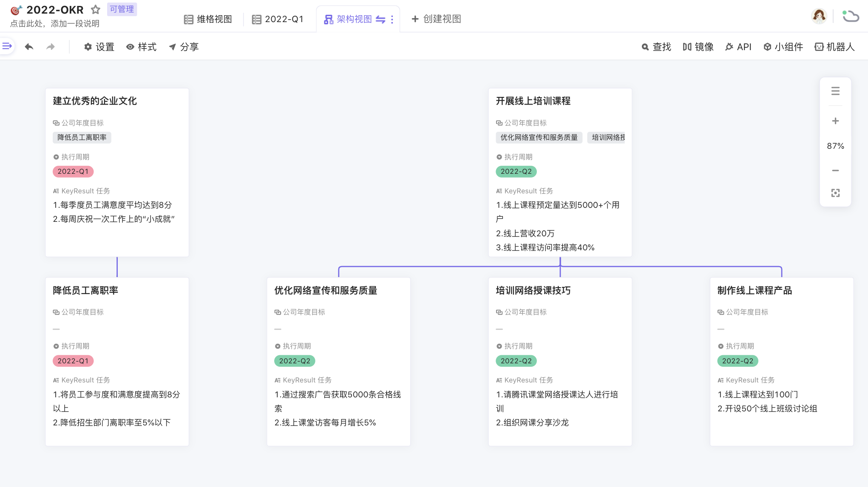Open 架构视图 tab more options menu
Viewport: 868px width, 487px height.
pyautogui.click(x=392, y=19)
